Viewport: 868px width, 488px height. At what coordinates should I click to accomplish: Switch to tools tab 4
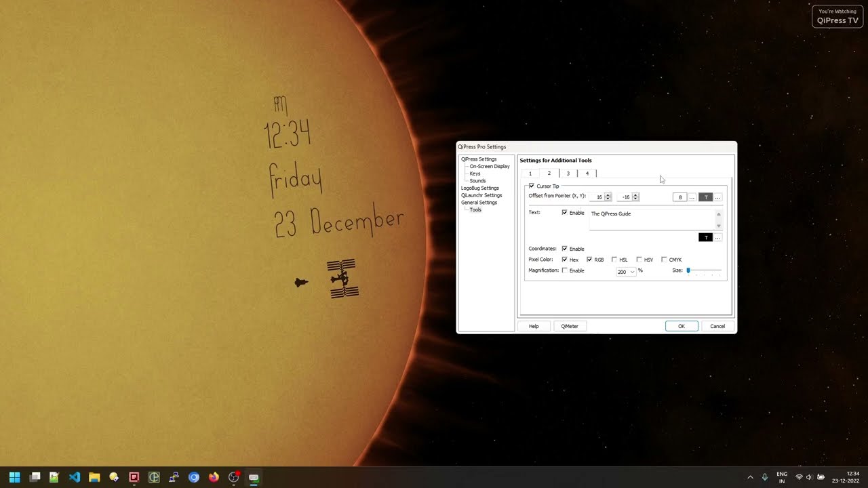pos(587,174)
